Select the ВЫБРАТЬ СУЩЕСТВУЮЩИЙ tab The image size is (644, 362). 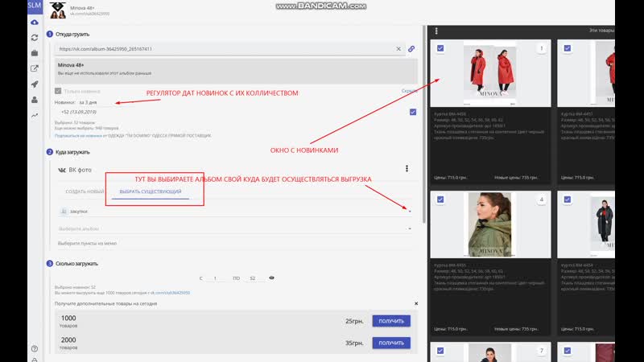click(x=150, y=191)
